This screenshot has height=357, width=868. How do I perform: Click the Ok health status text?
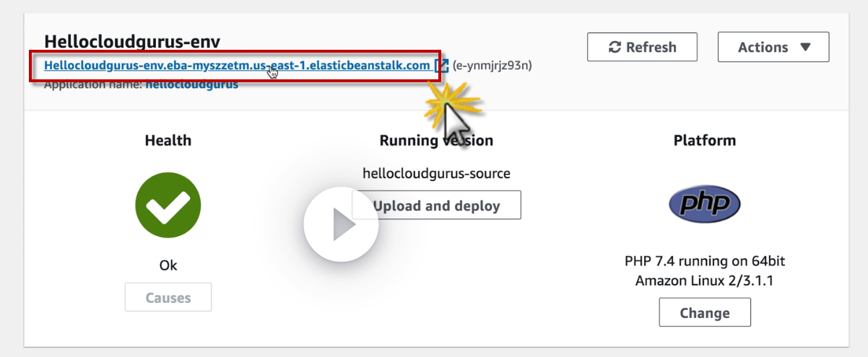pyautogui.click(x=168, y=265)
